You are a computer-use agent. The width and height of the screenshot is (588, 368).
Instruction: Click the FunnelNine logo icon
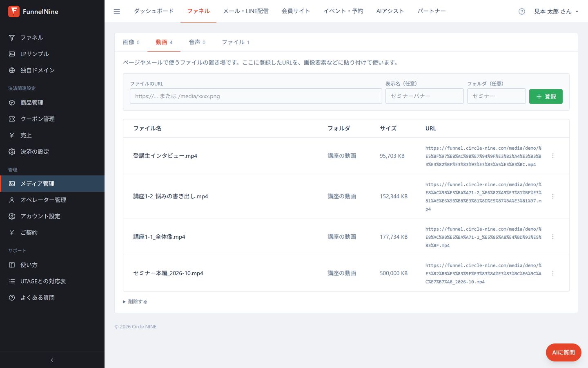pos(14,11)
